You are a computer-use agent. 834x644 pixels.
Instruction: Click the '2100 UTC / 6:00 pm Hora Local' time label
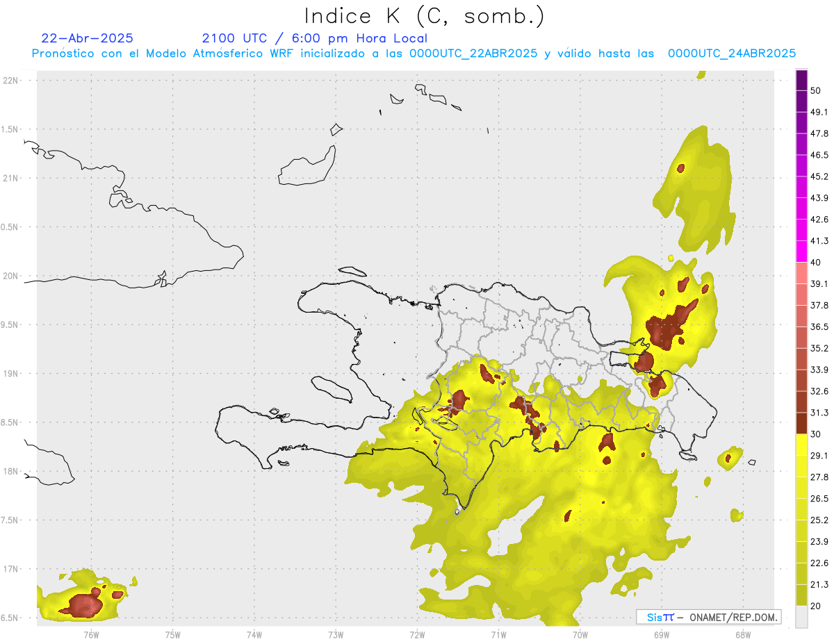(x=315, y=38)
